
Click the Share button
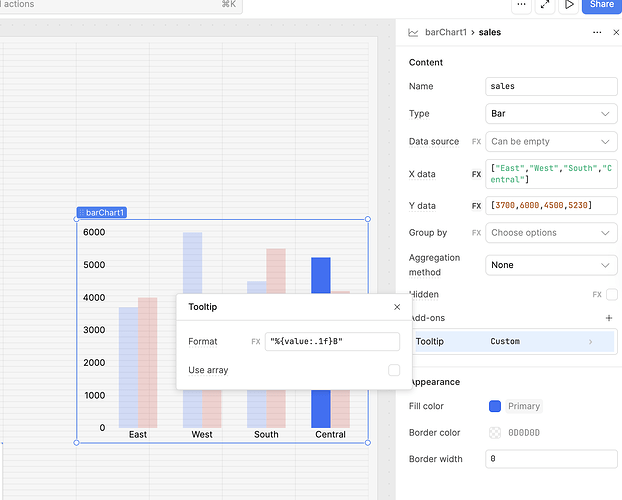point(601,5)
